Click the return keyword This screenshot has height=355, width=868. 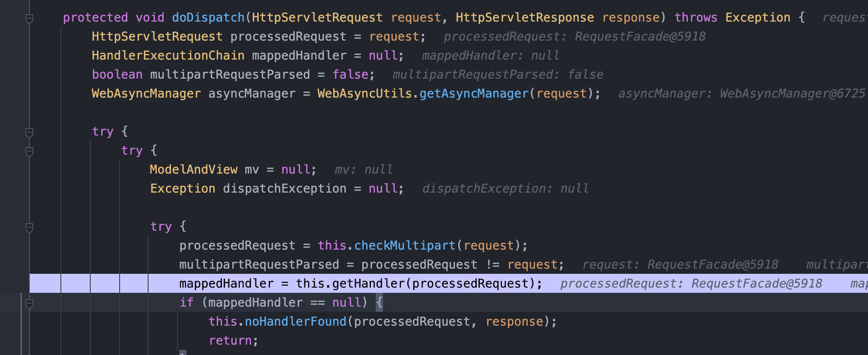[x=231, y=341]
